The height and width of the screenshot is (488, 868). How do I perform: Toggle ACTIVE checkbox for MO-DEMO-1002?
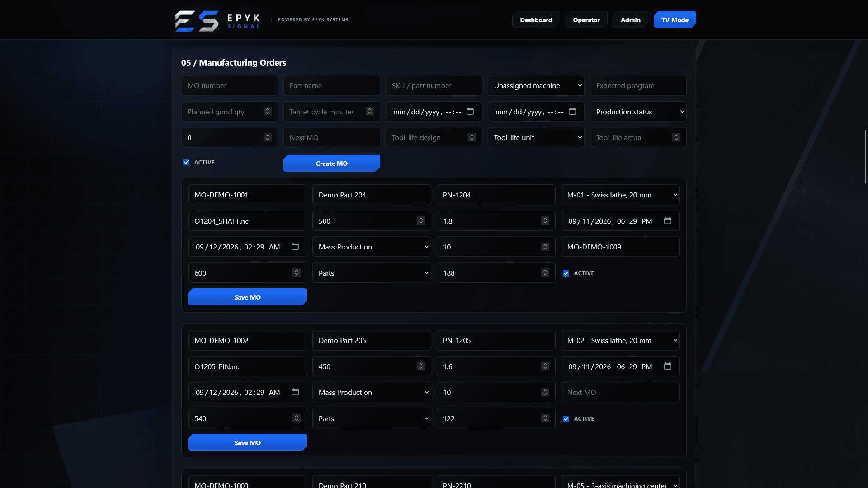[x=566, y=419]
